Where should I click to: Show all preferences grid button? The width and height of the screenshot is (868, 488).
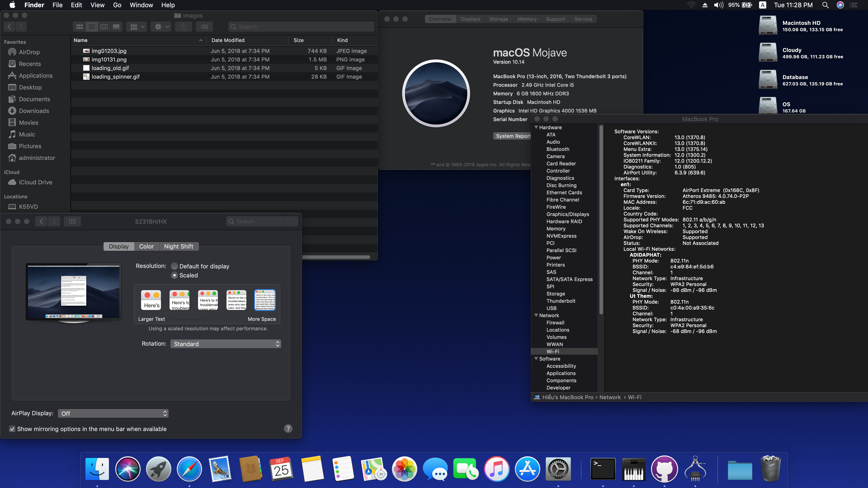click(x=72, y=221)
